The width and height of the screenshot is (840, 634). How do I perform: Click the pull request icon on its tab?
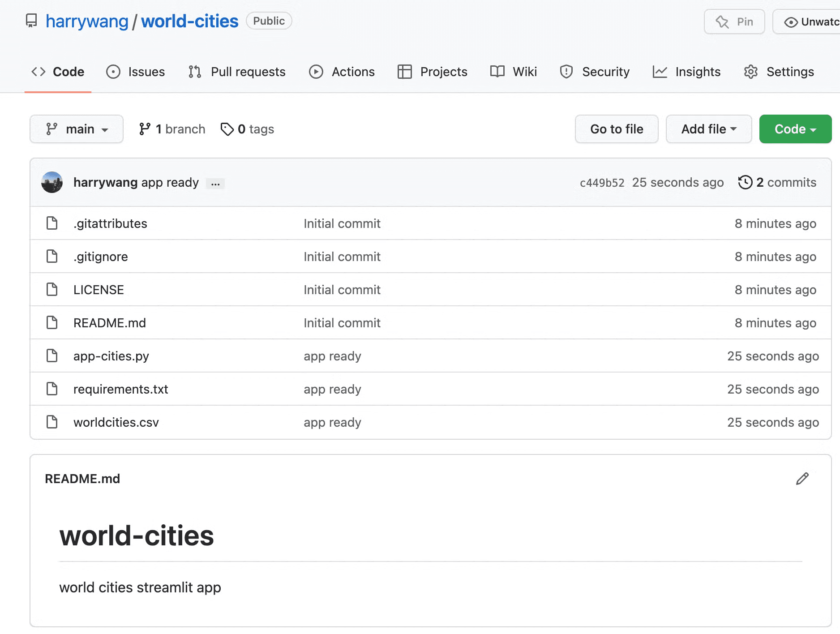coord(195,72)
